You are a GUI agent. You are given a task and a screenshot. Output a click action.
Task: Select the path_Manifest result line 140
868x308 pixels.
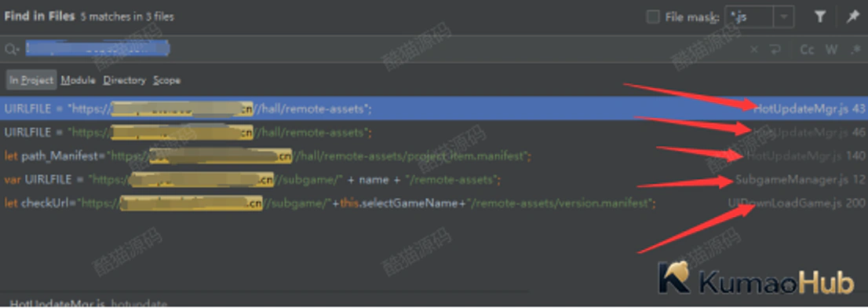(434, 156)
